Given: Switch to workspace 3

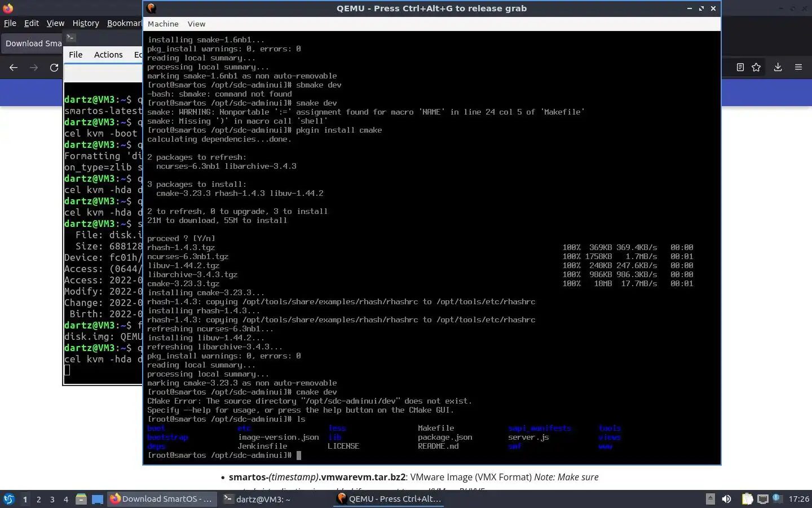Looking at the screenshot, I should coord(52,499).
